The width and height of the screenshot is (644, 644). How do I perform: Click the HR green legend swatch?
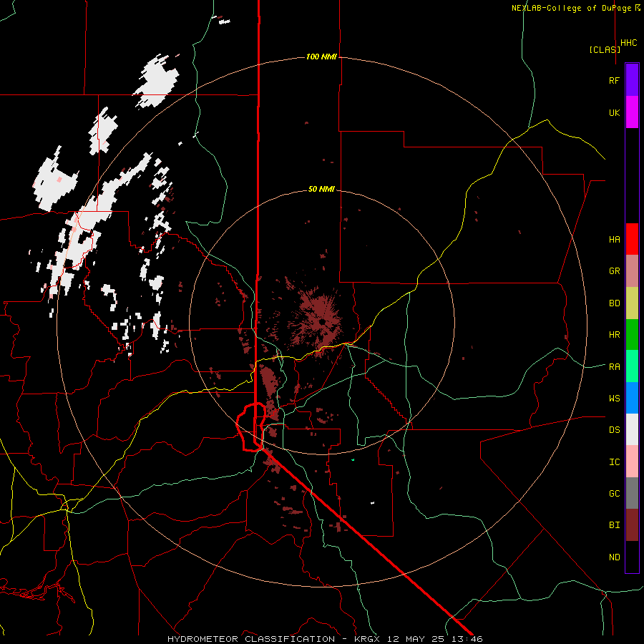(x=632, y=335)
